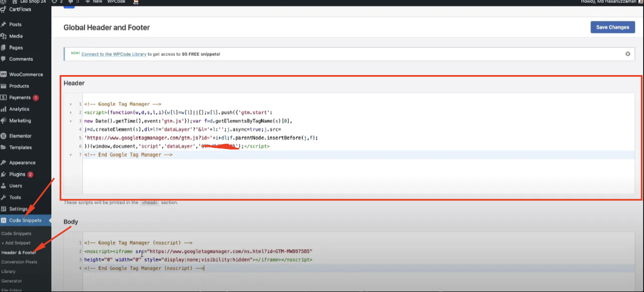Screen dimensions: 644x292
Task: Click the comments icon in admin bar
Action: pyautogui.click(x=70, y=2)
